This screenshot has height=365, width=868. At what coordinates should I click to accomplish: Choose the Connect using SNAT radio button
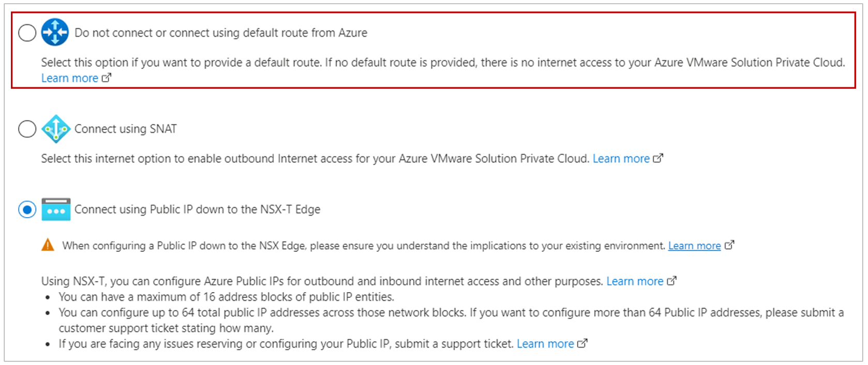pos(27,129)
